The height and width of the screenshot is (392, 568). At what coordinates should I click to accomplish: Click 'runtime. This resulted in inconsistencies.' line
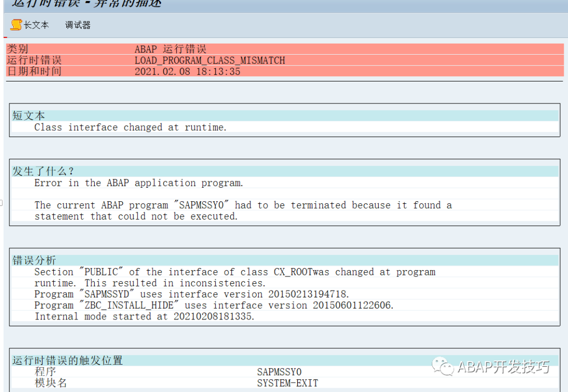pyautogui.click(x=150, y=283)
